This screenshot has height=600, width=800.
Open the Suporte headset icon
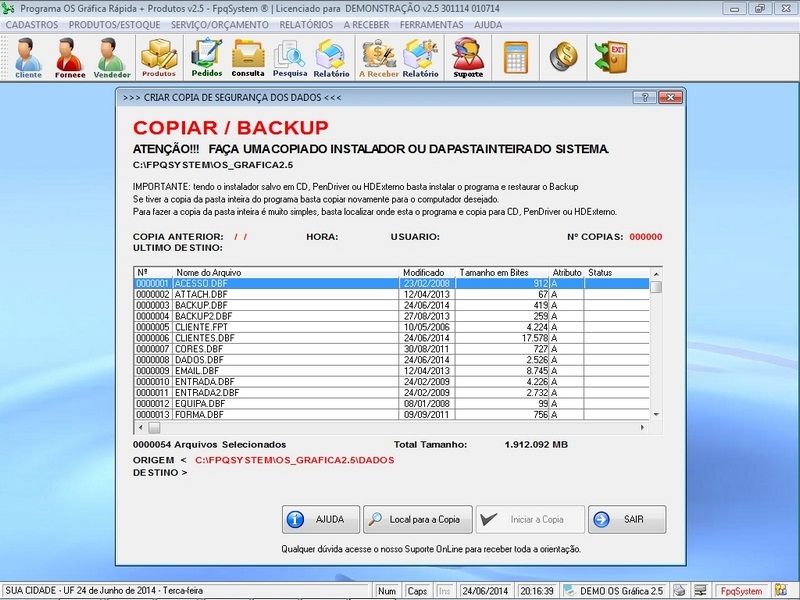click(468, 58)
